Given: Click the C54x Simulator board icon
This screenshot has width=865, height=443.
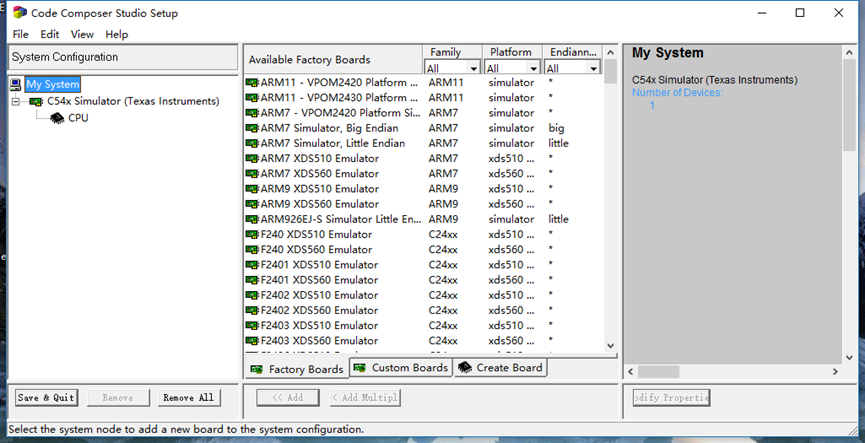Looking at the screenshot, I should [x=36, y=102].
